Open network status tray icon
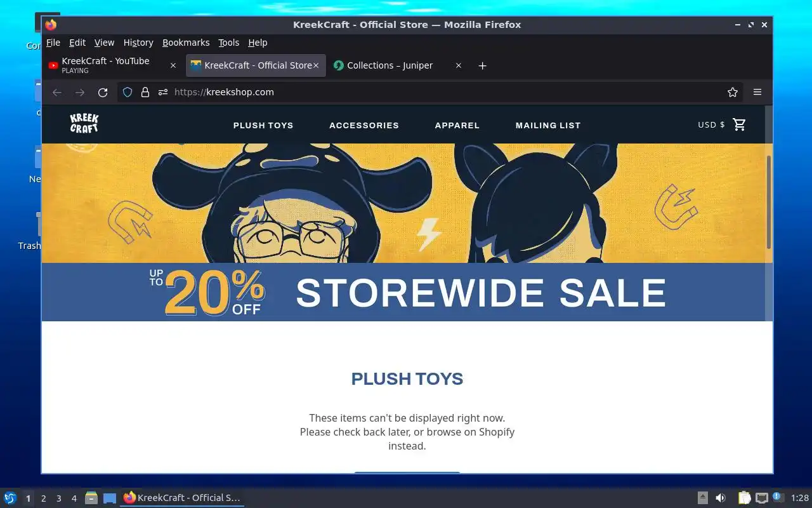Screen dimensions: 812x508 pos(761,498)
